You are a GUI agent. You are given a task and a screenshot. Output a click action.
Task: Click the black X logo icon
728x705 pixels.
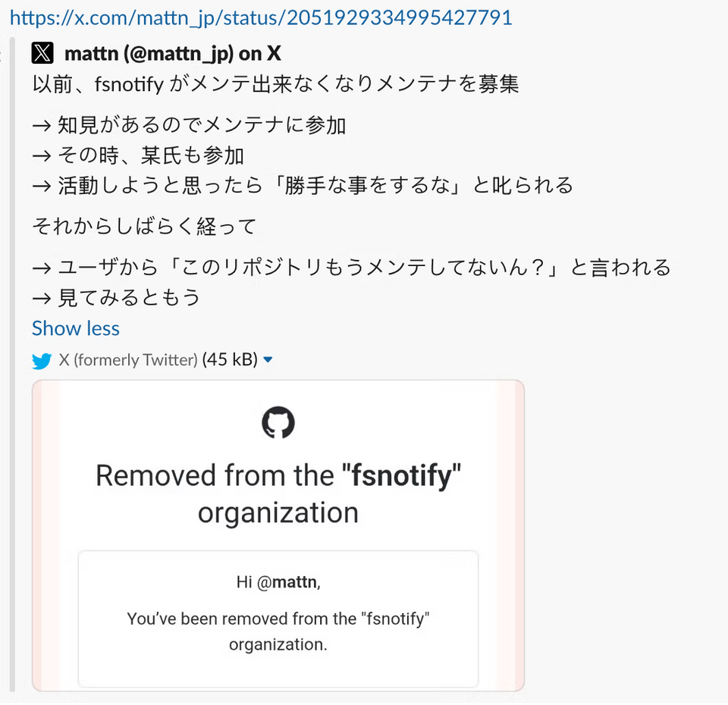(42, 53)
